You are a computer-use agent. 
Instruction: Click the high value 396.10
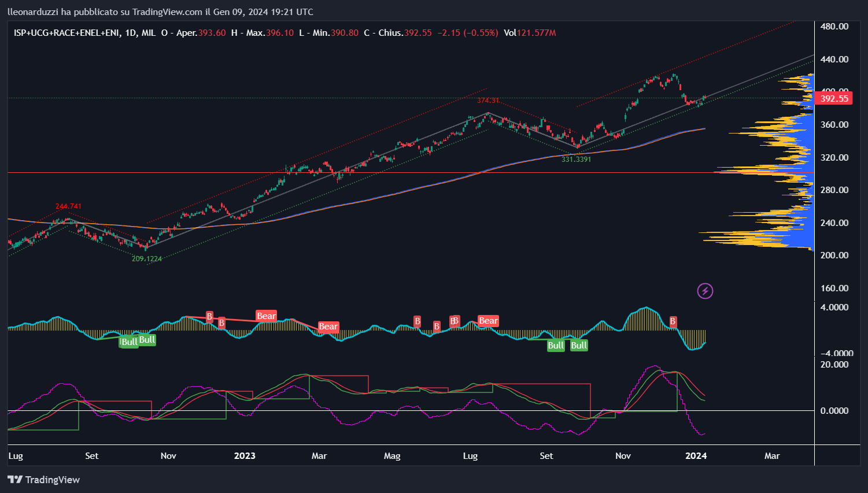pyautogui.click(x=280, y=33)
